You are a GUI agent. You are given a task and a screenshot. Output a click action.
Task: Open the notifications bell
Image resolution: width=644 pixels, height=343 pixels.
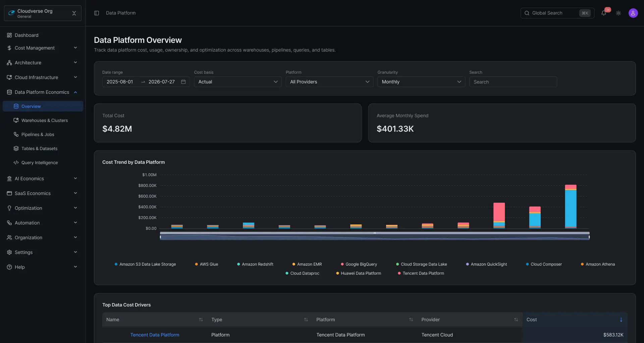(603, 13)
